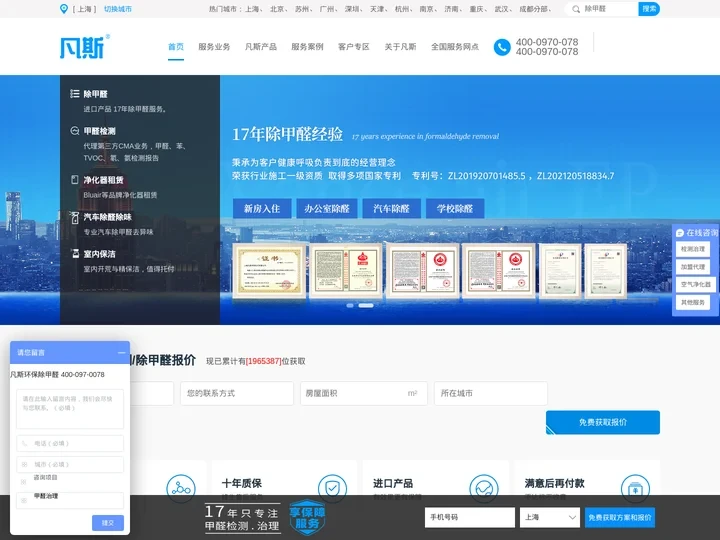Click the 新房入住 button
Image resolution: width=720 pixels, height=540 pixels.
pyautogui.click(x=262, y=208)
